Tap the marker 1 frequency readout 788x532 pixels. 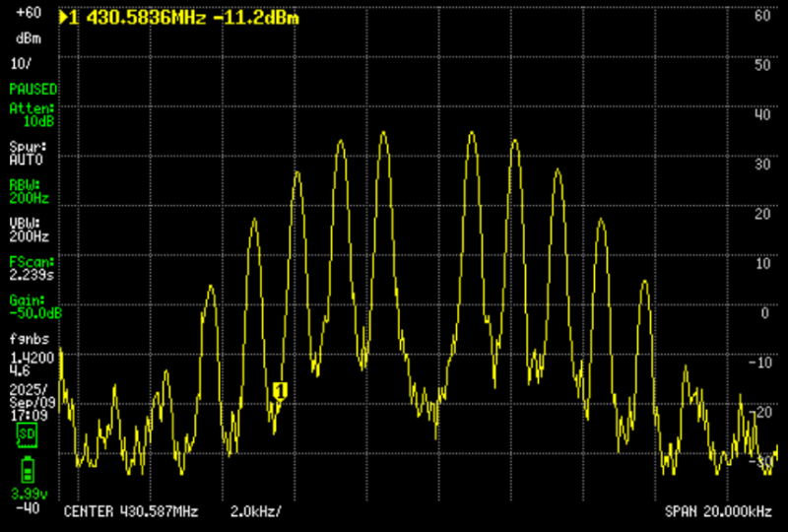pyautogui.click(x=177, y=18)
